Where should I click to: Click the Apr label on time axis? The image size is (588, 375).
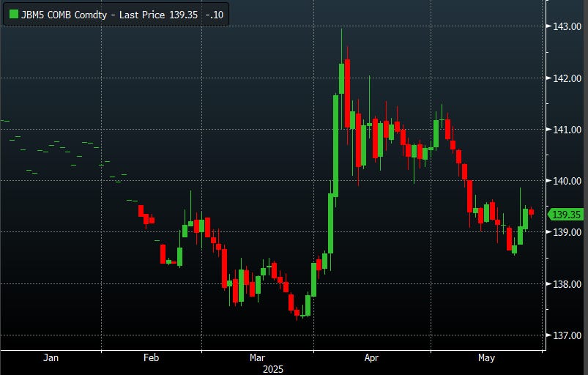click(x=371, y=357)
